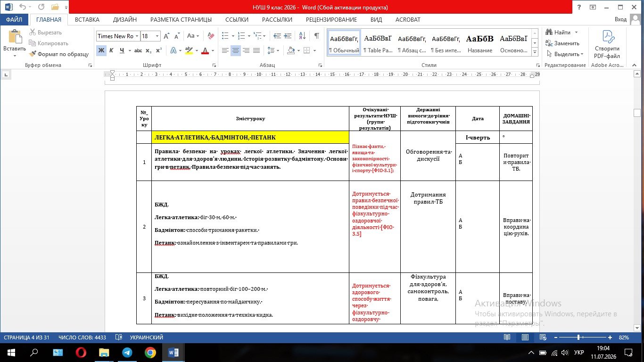Open the font name dropdown (Times New Ro)

(137, 36)
